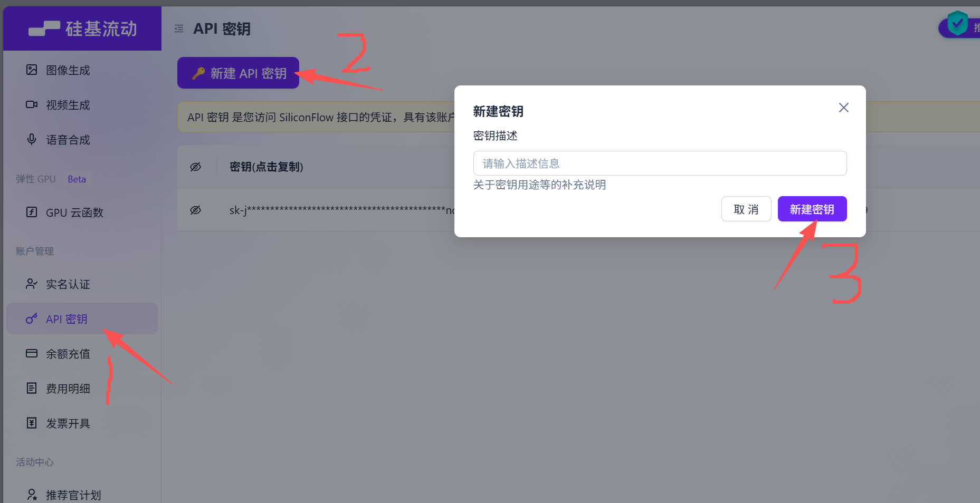
Task: Collapse sidebar with the menu fold icon
Action: (179, 28)
